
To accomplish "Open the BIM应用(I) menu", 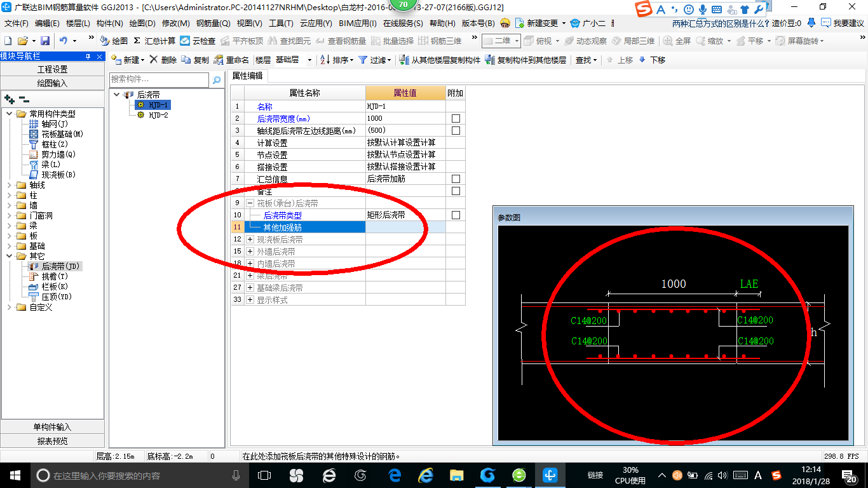I will click(x=358, y=23).
